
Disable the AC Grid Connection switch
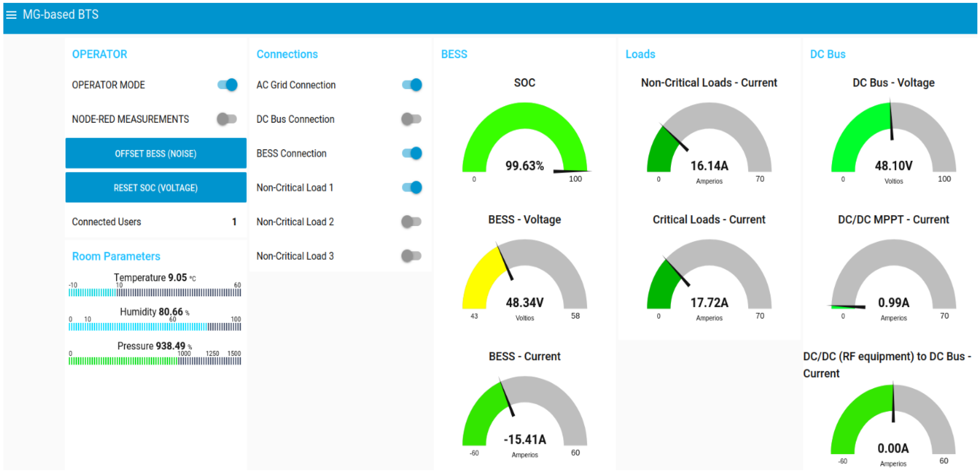click(412, 84)
